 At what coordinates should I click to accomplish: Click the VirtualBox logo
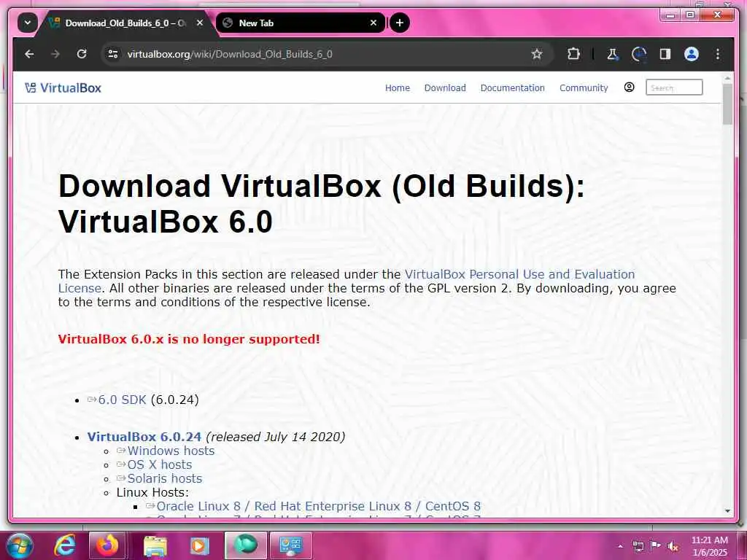click(x=63, y=87)
